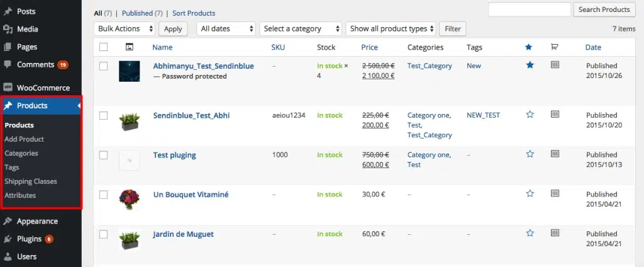Select the Sendinblue_Test_Abhi row checkbox
The width and height of the screenshot is (644, 267).
coord(104,116)
